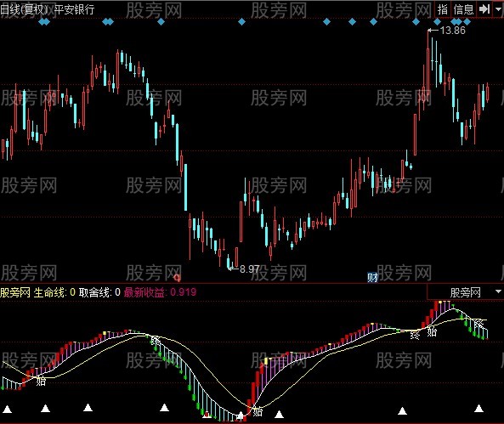Click the 股旁网 indicator name box on the right

pyautogui.click(x=465, y=292)
